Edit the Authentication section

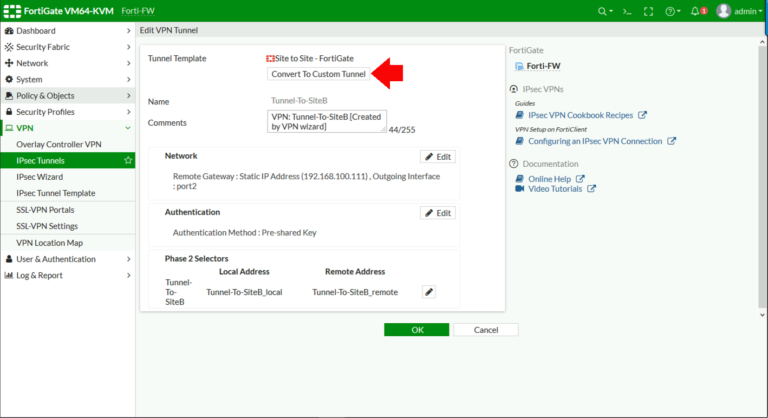(x=438, y=213)
